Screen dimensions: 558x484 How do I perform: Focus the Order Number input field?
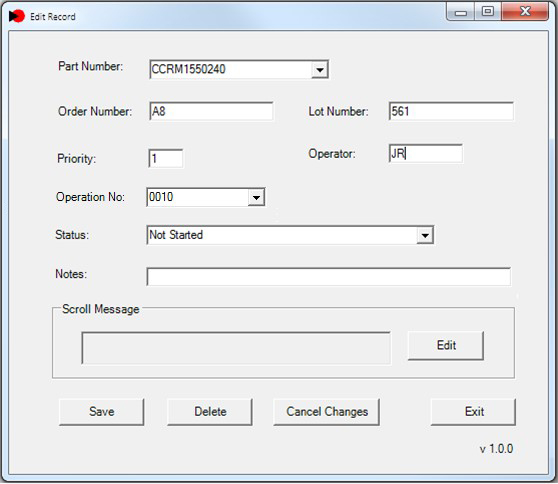[x=211, y=111]
